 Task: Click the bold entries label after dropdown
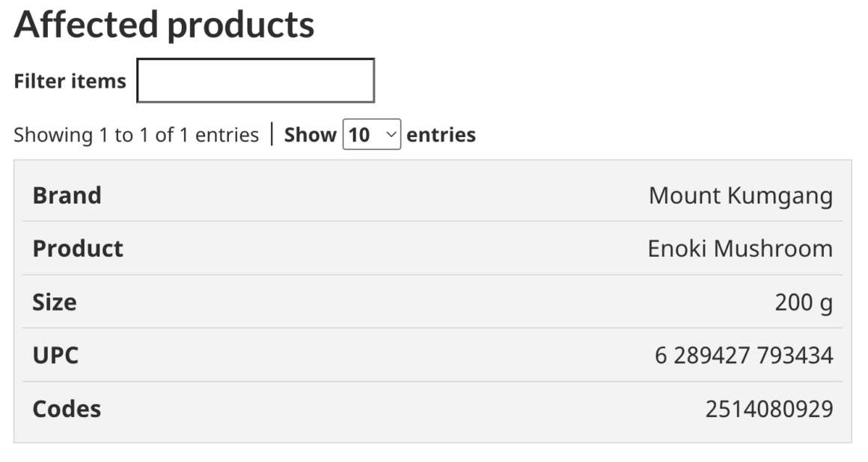[x=441, y=135]
